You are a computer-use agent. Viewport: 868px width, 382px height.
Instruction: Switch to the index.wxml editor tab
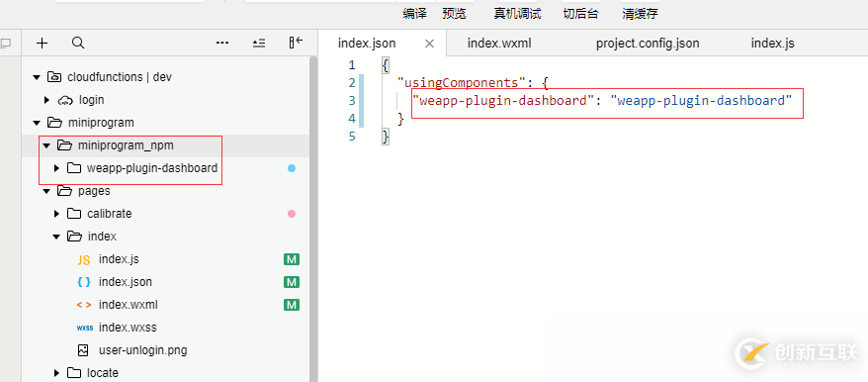(x=499, y=44)
